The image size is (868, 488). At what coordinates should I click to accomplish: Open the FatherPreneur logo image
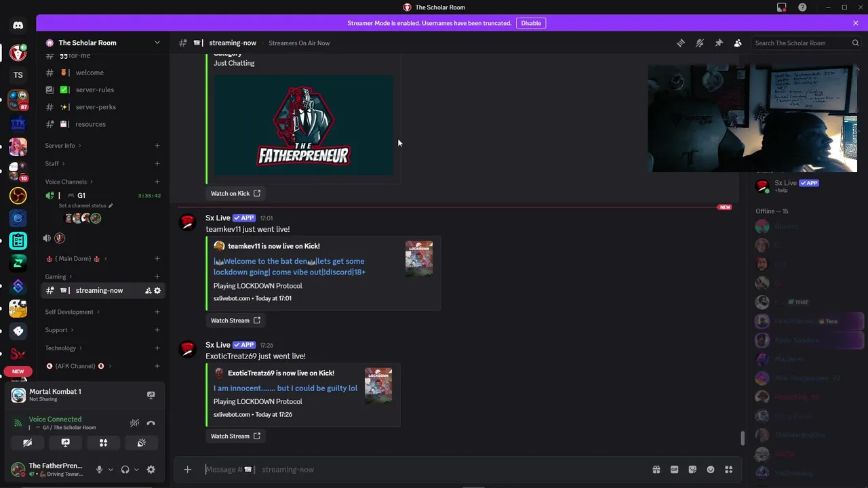coord(303,125)
